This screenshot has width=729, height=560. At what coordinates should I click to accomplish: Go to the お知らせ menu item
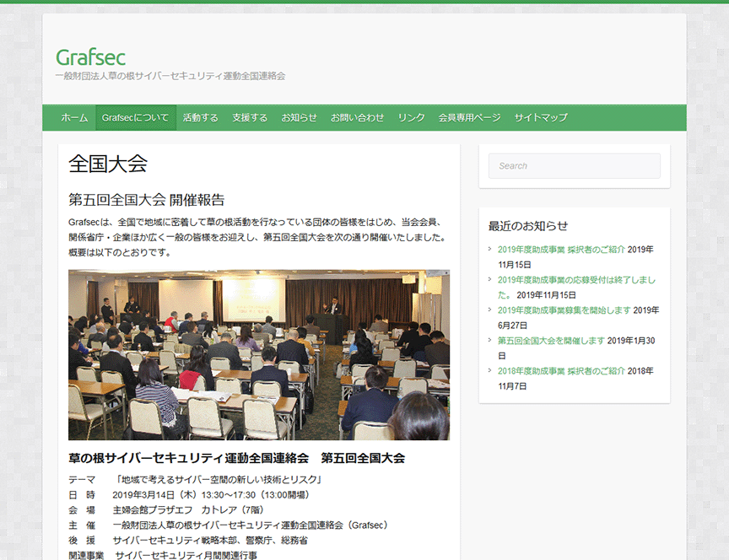(x=299, y=118)
